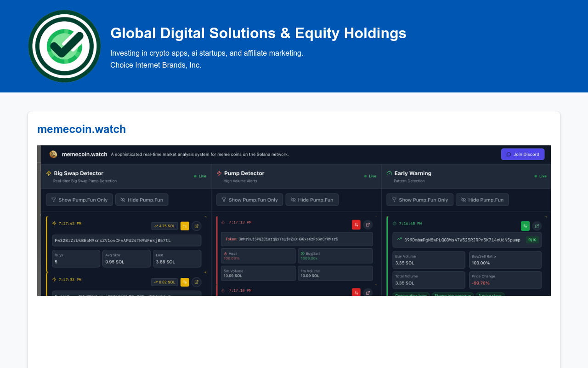Click the lightning icon next to 7:17:43 PM

54,224
